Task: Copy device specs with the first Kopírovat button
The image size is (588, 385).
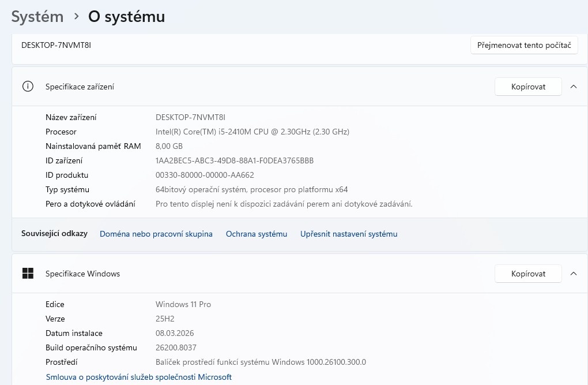Action: coord(528,87)
